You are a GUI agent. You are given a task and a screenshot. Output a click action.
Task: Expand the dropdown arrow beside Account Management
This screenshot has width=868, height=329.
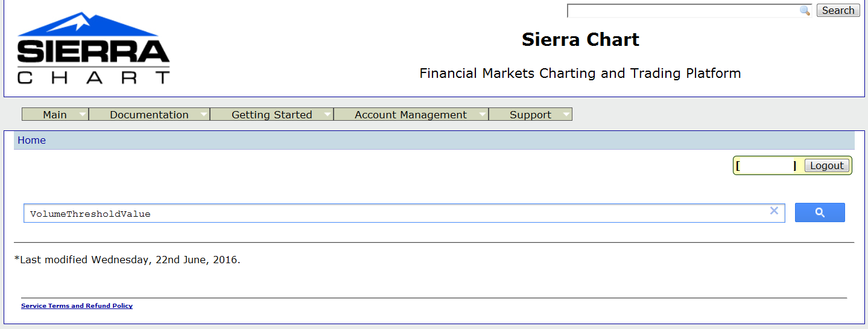482,114
